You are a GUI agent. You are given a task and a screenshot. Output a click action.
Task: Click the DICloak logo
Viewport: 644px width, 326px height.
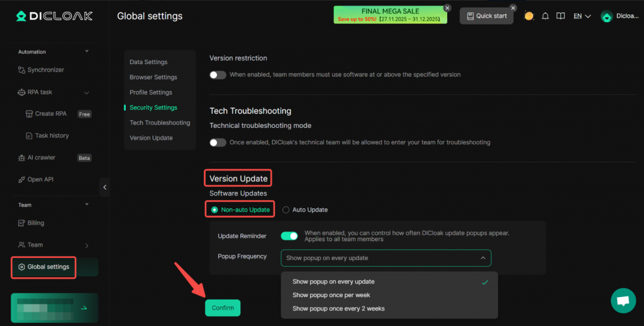(54, 16)
